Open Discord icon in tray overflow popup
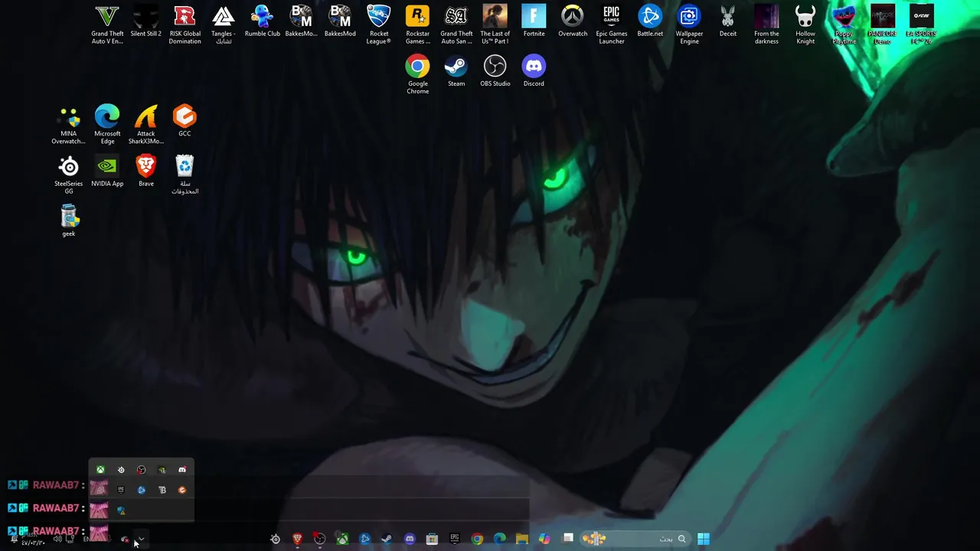The width and height of the screenshot is (980, 551). [x=182, y=470]
